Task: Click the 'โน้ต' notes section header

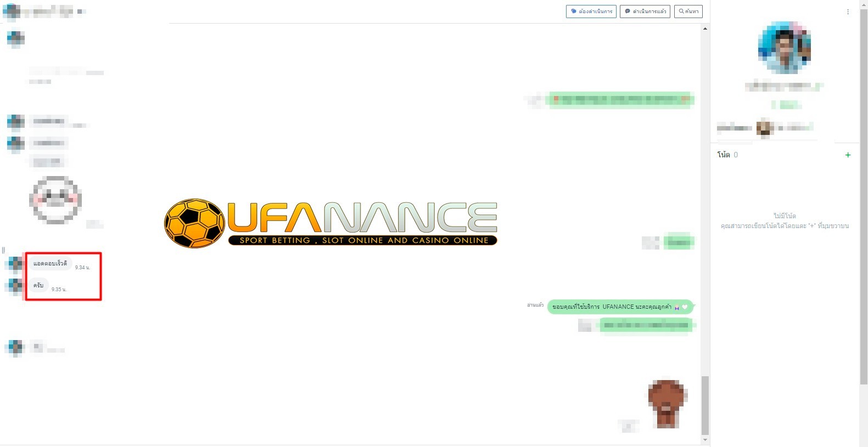Action: [724, 155]
